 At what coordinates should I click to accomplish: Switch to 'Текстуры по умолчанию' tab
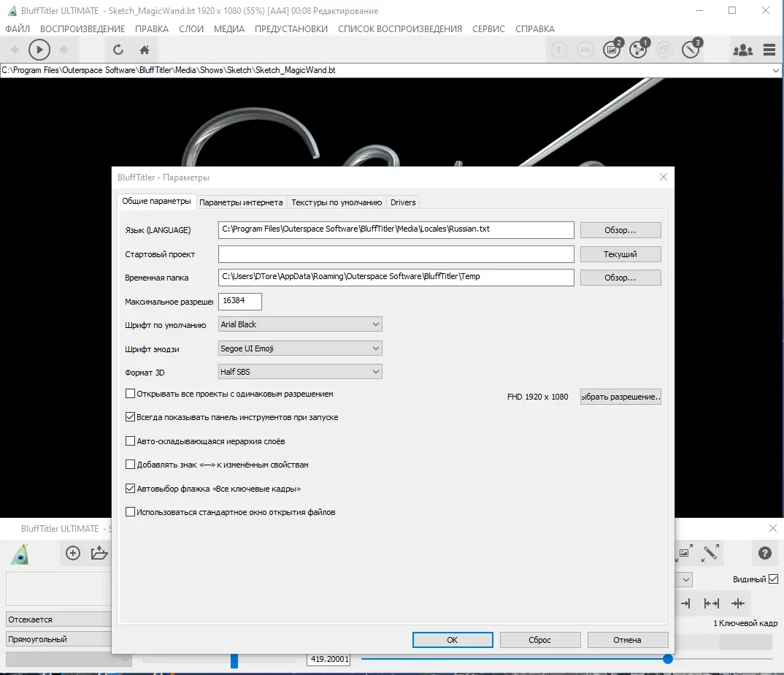click(337, 202)
